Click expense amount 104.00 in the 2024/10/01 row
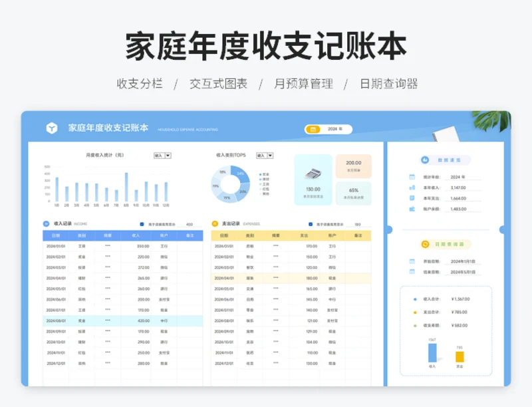The height and width of the screenshot is (407, 532). 312,342
